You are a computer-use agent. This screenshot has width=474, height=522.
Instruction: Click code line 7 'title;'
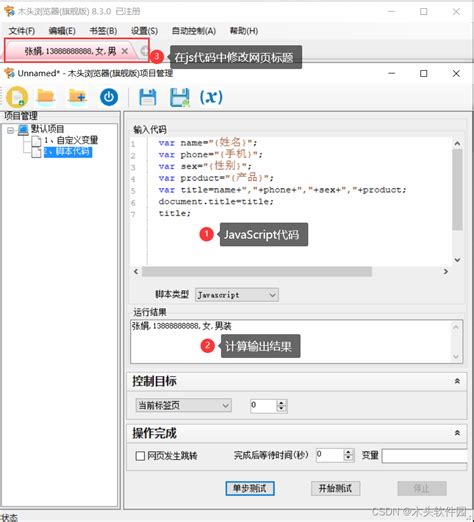[x=174, y=213]
